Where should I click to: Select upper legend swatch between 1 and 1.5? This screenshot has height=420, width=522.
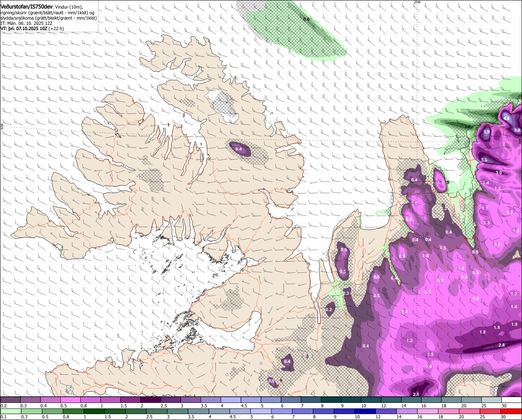[110, 400]
